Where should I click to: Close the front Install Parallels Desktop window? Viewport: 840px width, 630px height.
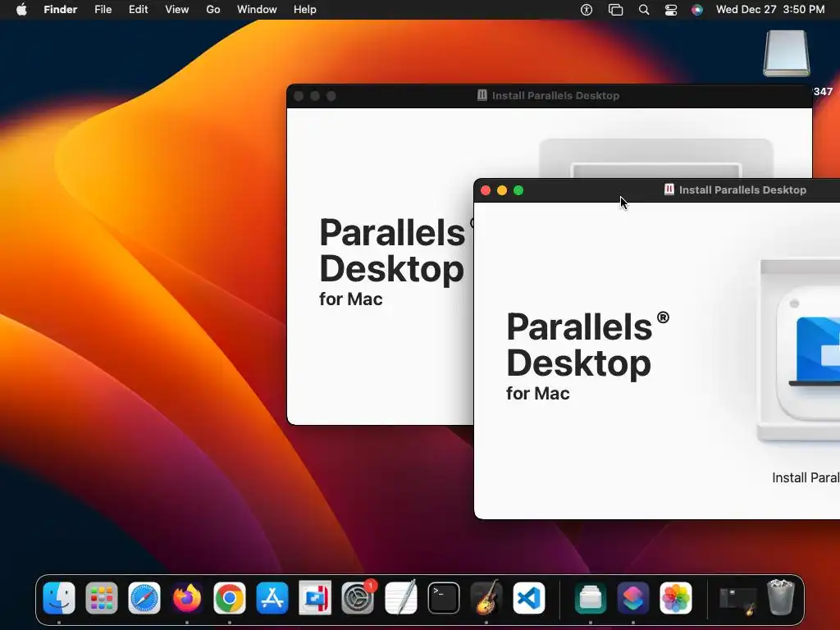coord(486,190)
